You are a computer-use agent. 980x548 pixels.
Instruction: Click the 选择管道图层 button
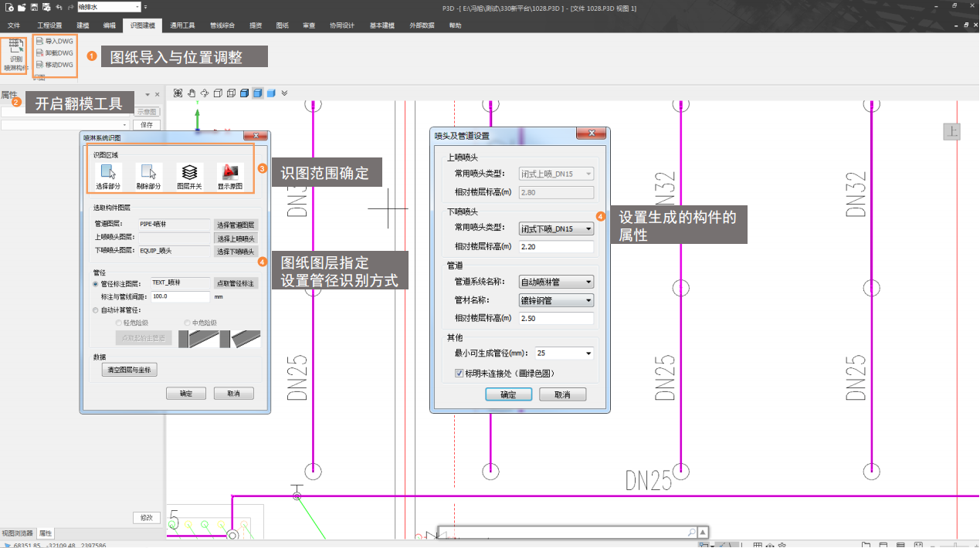pyautogui.click(x=236, y=225)
